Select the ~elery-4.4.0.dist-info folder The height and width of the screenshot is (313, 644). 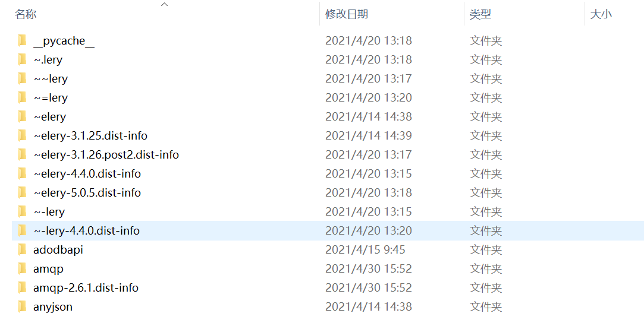(87, 174)
